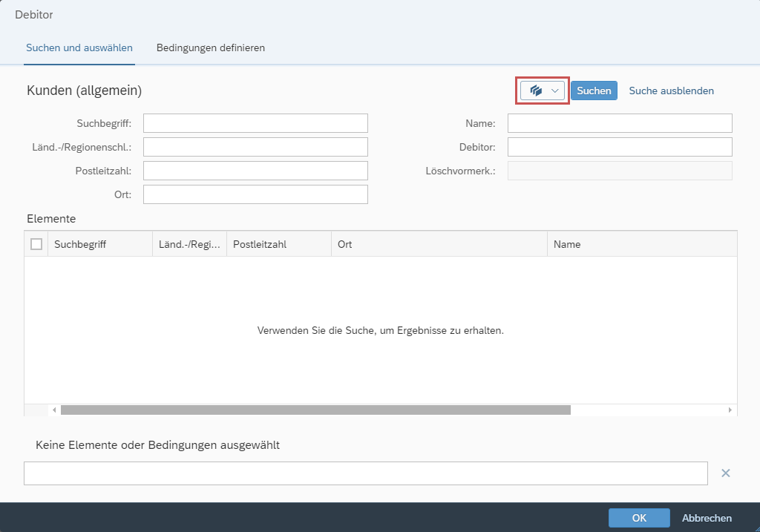This screenshot has width=760, height=532.
Task: Click the Suchen button
Action: point(594,91)
